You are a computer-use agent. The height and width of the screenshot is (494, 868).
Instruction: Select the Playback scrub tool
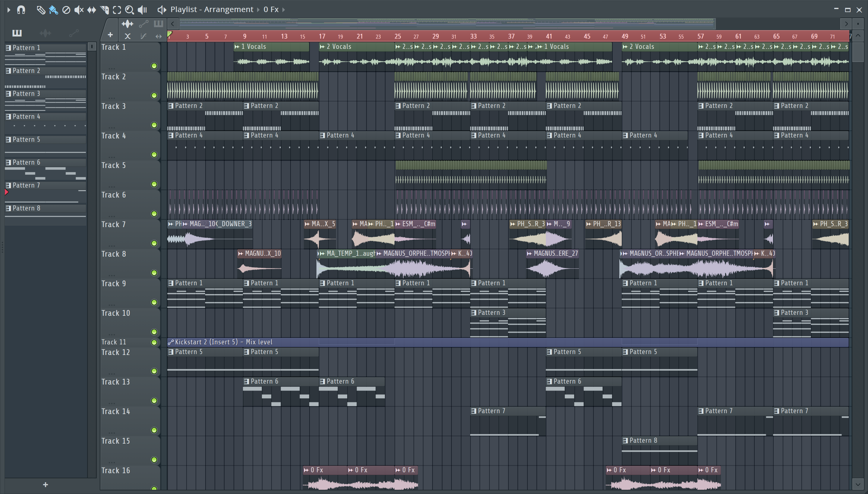point(142,10)
